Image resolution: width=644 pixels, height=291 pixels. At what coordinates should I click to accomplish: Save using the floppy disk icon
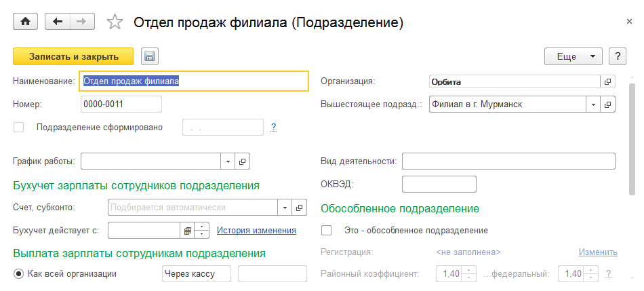pyautogui.click(x=149, y=56)
